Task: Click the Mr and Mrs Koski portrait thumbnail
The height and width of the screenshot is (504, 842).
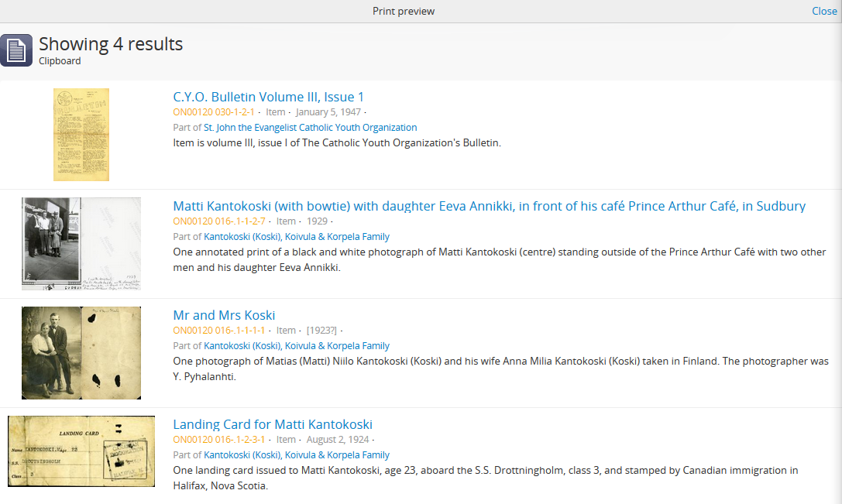Action: click(81, 353)
